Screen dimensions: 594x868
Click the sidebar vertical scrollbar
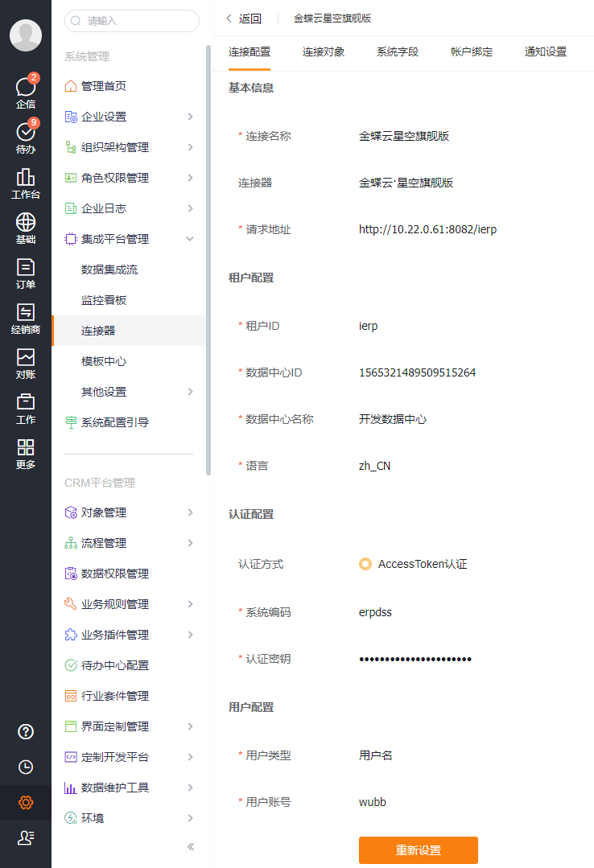pyautogui.click(x=208, y=260)
